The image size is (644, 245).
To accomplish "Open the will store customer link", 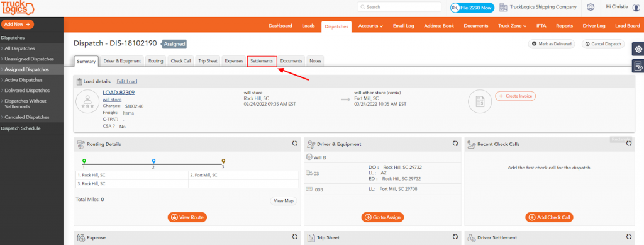I will (x=112, y=100).
